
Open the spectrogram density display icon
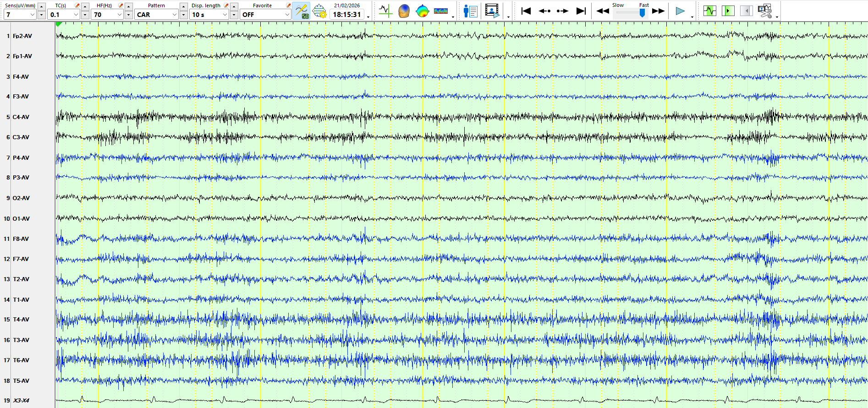pyautogui.click(x=441, y=11)
